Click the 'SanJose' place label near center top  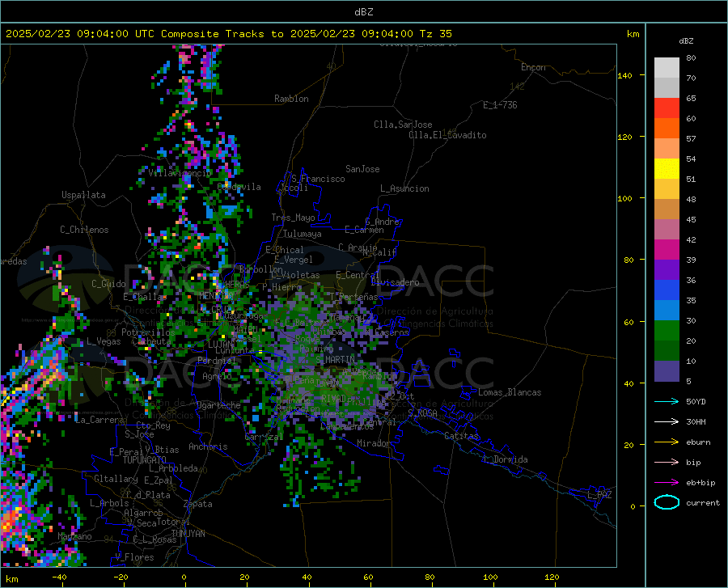(362, 169)
